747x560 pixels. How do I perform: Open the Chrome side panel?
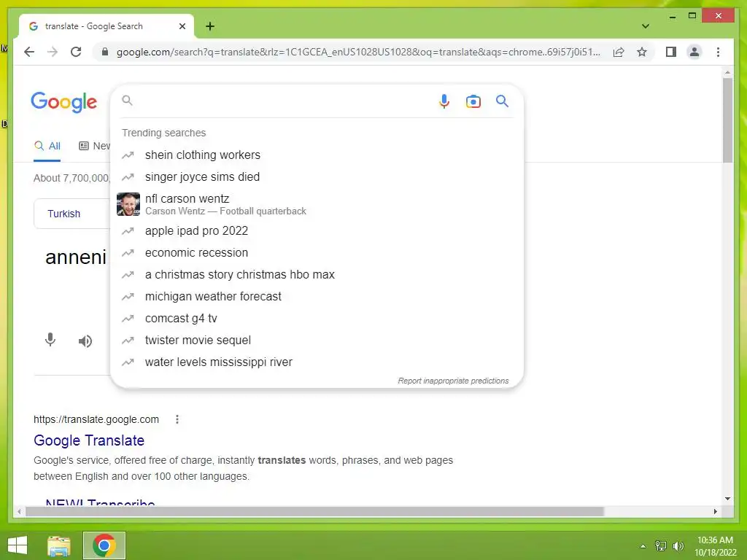pyautogui.click(x=671, y=52)
